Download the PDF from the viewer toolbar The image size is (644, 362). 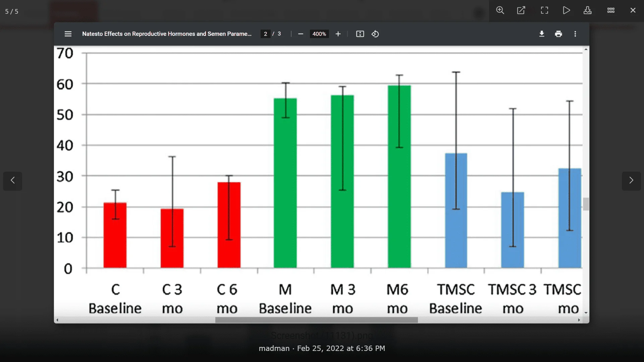click(542, 34)
